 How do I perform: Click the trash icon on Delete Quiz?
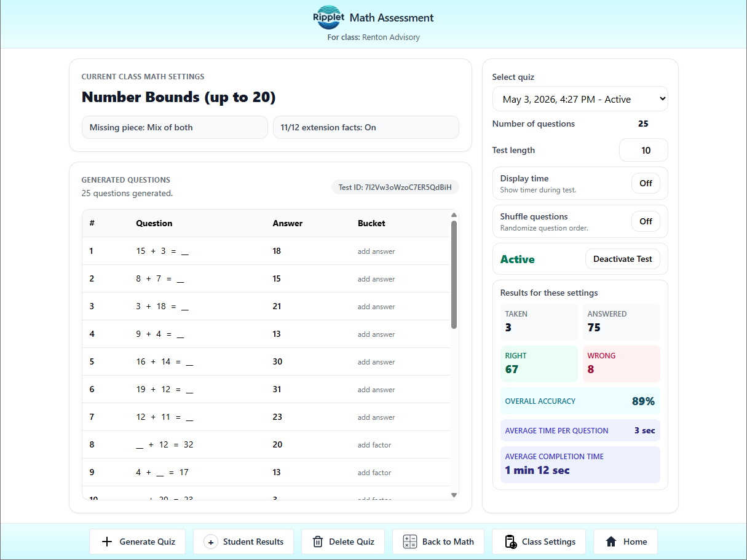tap(318, 542)
